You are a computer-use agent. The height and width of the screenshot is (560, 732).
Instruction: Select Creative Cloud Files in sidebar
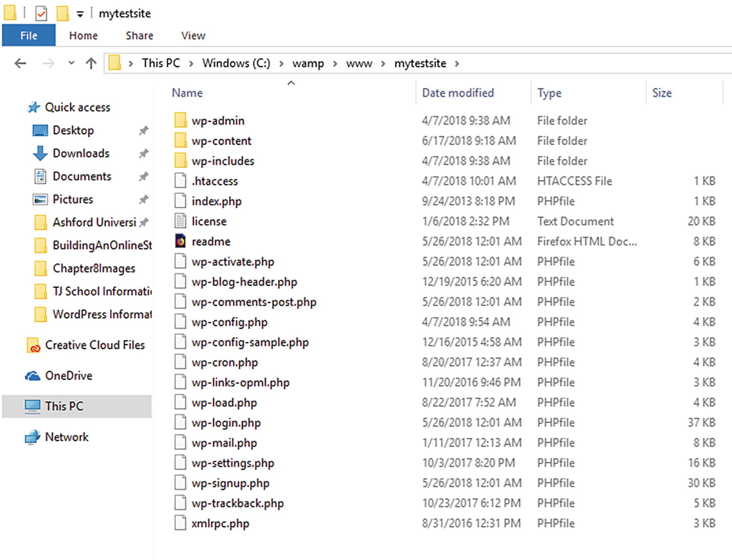pyautogui.click(x=94, y=345)
